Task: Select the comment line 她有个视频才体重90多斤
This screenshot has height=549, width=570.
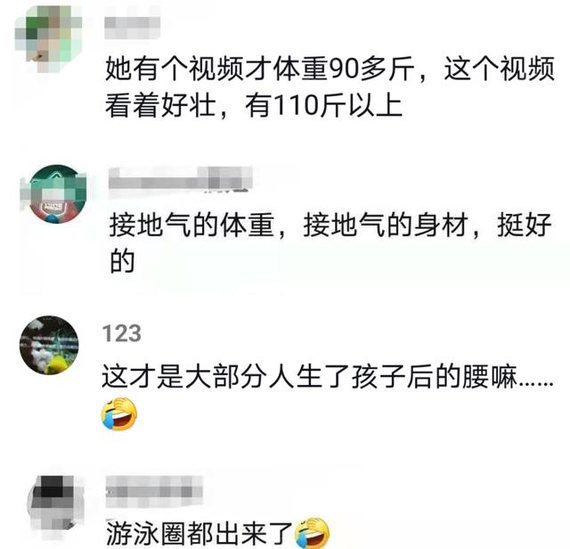Action: pyautogui.click(x=260, y=69)
